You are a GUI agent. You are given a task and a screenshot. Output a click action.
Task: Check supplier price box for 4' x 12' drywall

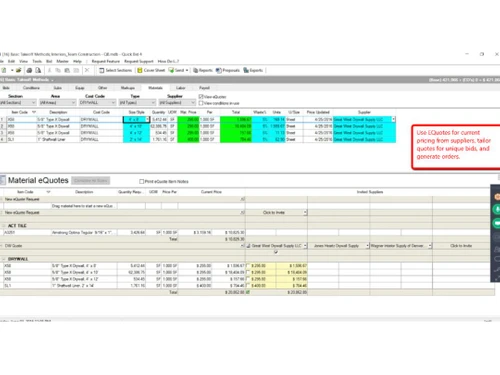[x=248, y=279]
